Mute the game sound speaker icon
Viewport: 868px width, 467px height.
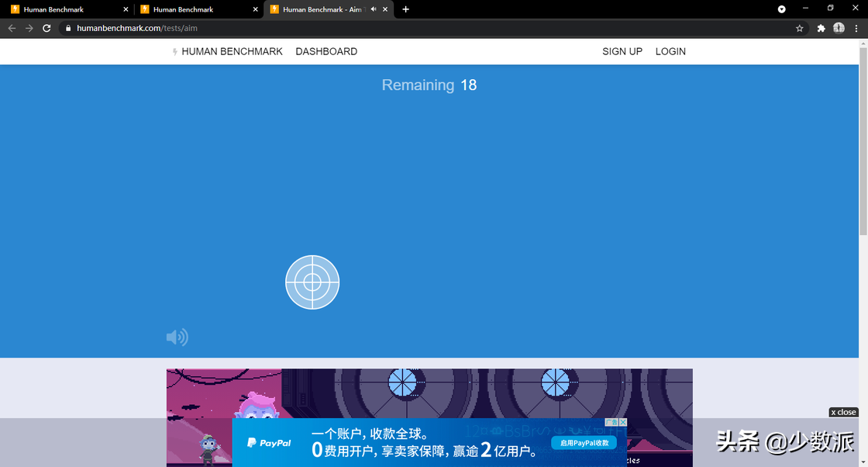[177, 337]
